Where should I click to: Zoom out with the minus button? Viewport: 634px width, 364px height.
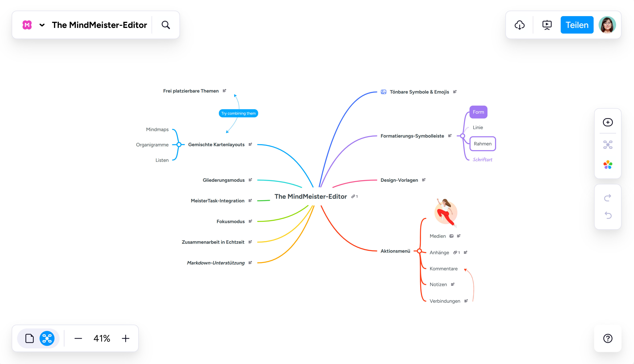[x=78, y=339]
